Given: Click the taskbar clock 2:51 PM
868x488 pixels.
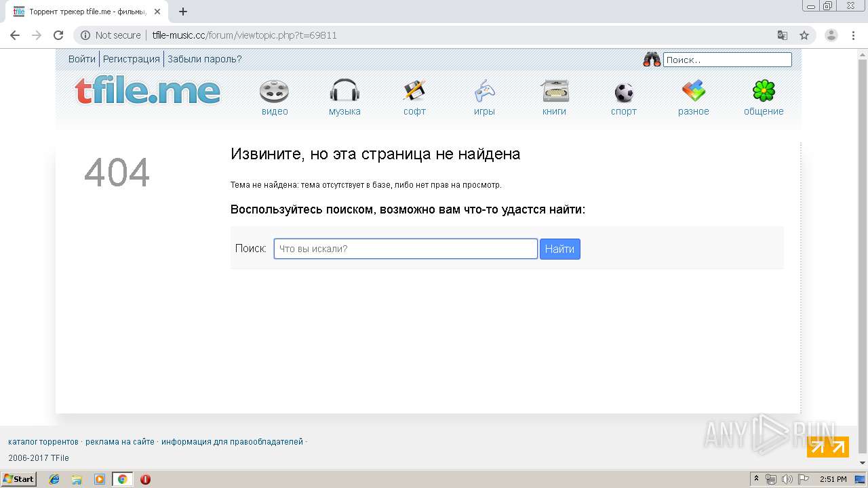Looking at the screenshot, I should pos(833,479).
